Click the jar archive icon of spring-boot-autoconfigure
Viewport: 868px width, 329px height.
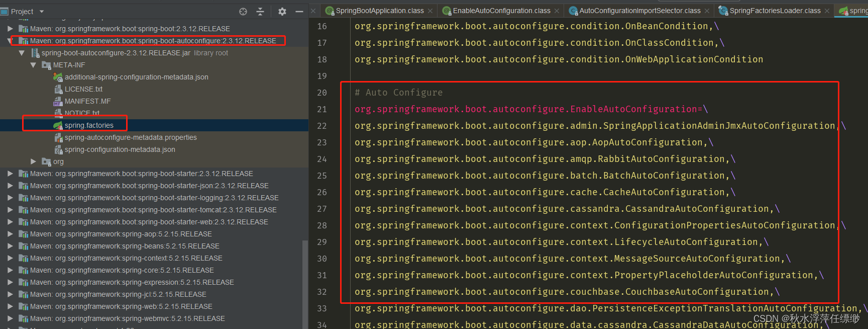(x=35, y=53)
